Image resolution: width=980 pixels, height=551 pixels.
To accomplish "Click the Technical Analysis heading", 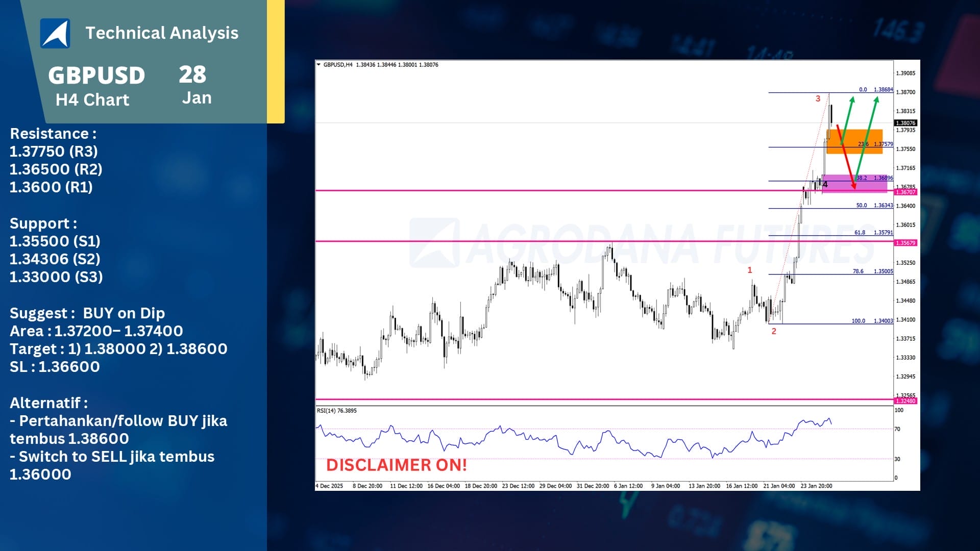I will click(x=162, y=33).
